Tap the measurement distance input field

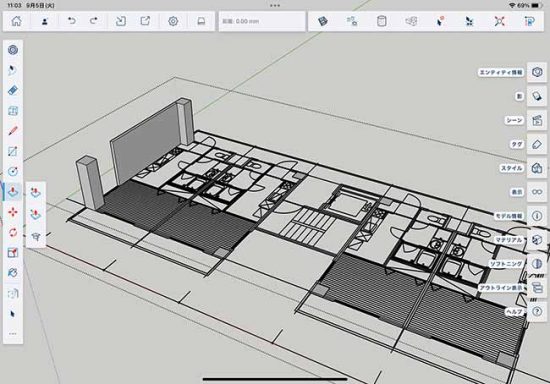pyautogui.click(x=262, y=21)
